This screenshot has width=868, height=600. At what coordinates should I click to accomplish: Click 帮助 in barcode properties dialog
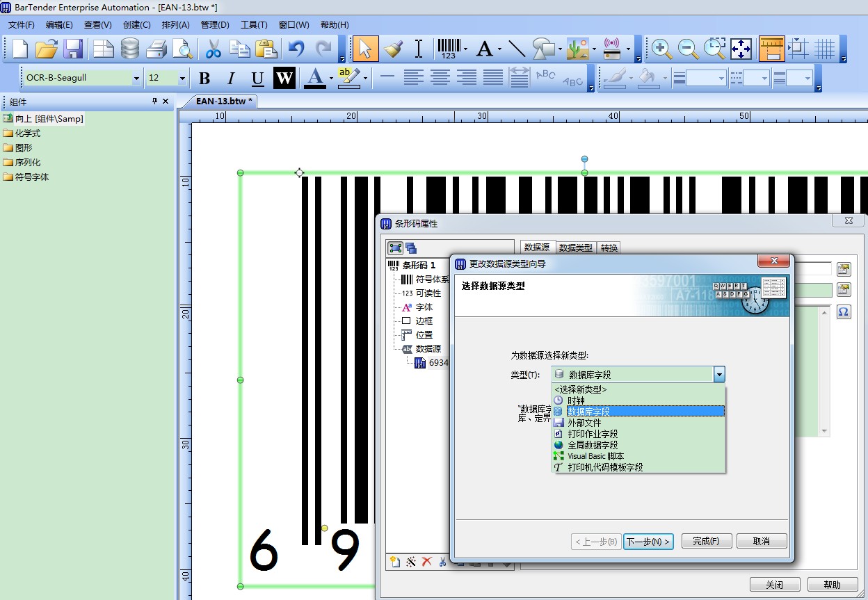pos(832,585)
